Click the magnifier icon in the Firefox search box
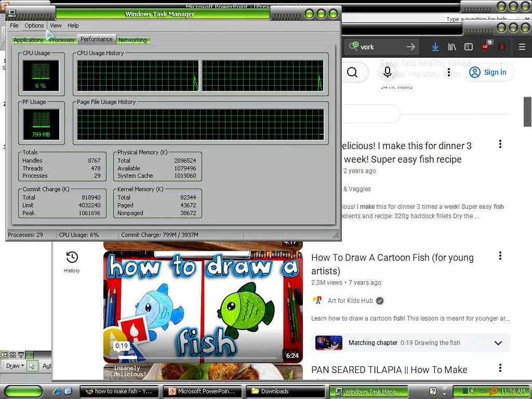 (353, 46)
